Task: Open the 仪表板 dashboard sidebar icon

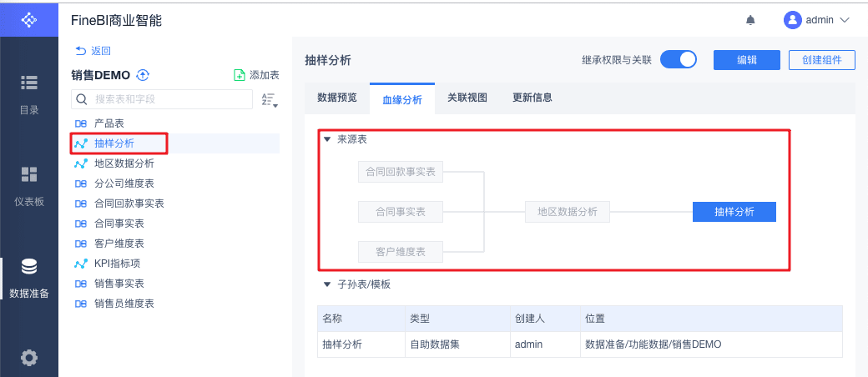Action: pos(29,184)
